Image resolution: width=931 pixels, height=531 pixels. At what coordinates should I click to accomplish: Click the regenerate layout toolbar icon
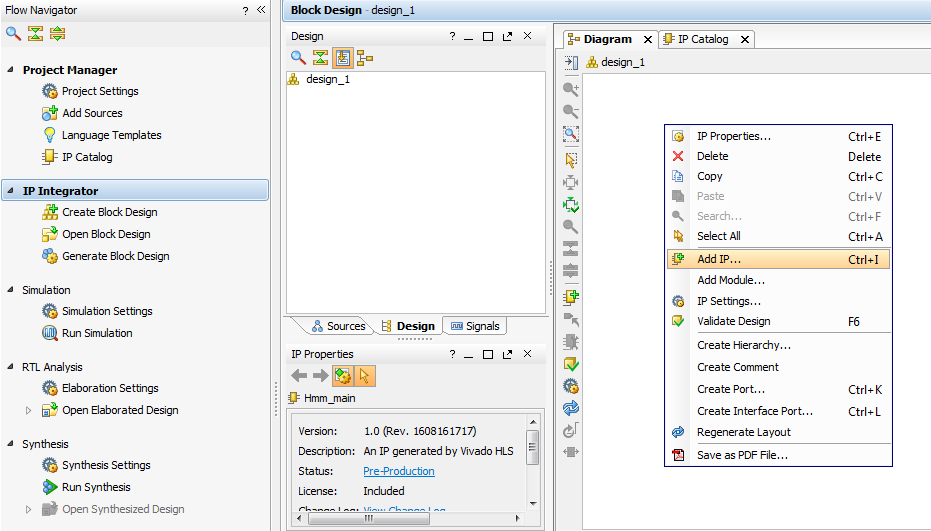coord(571,409)
